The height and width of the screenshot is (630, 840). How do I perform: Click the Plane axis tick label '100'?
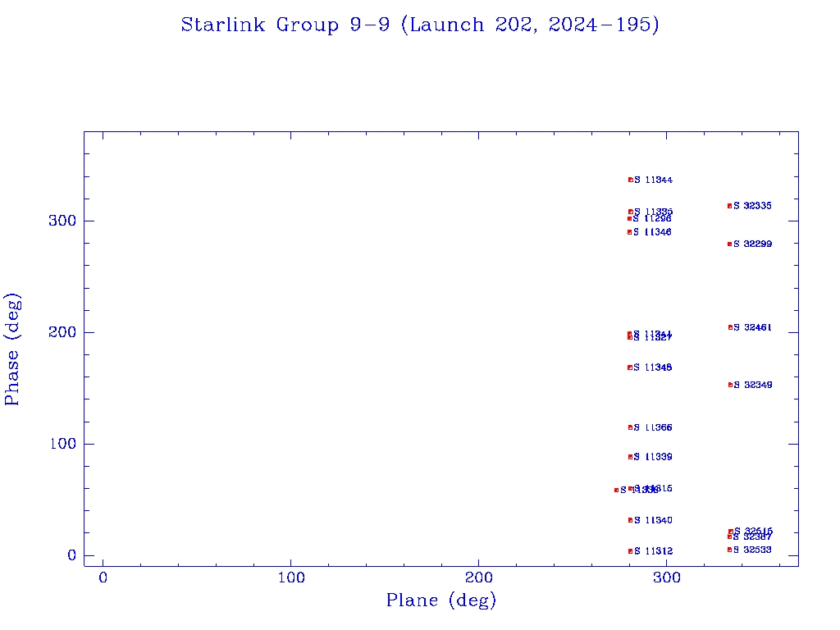pos(291,578)
